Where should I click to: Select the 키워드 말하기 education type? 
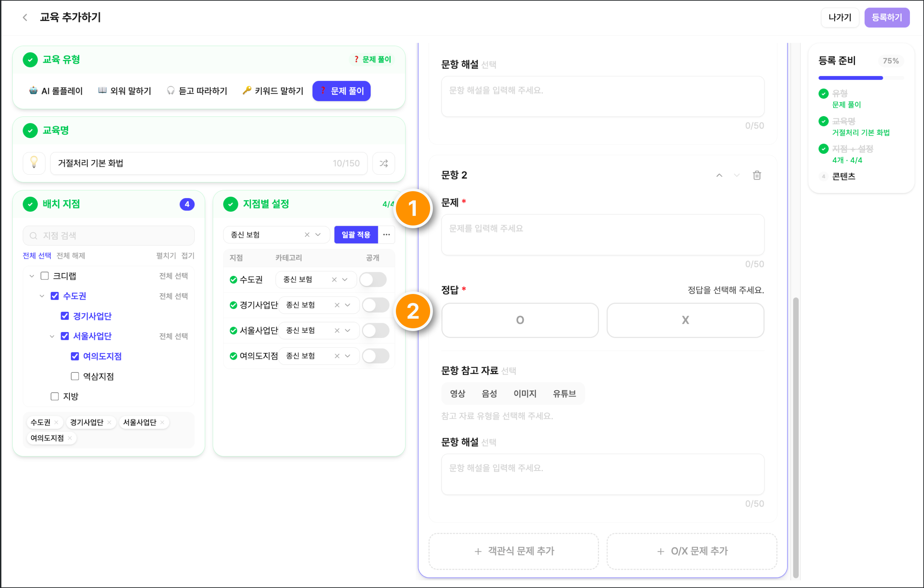(x=273, y=91)
